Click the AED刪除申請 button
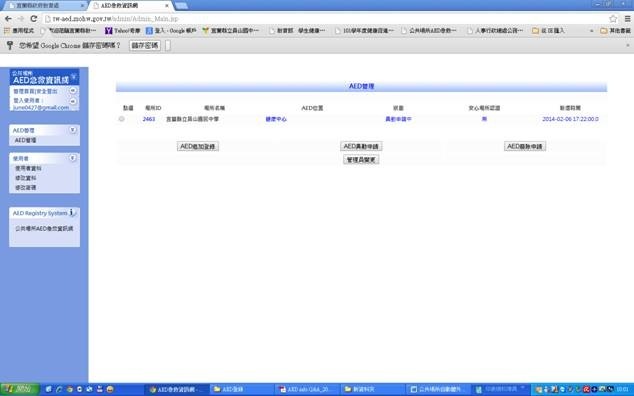Viewport: 634px width, 396px height. click(525, 146)
